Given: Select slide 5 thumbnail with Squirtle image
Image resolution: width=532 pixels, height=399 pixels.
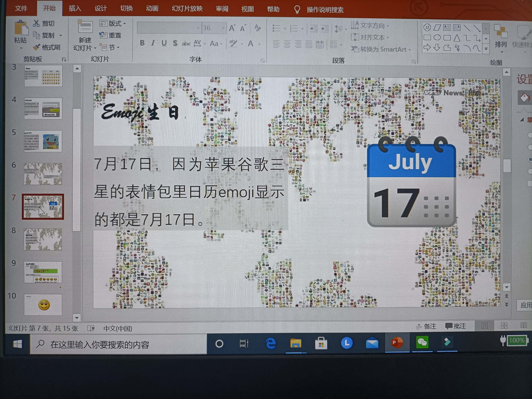Looking at the screenshot, I should click(43, 141).
